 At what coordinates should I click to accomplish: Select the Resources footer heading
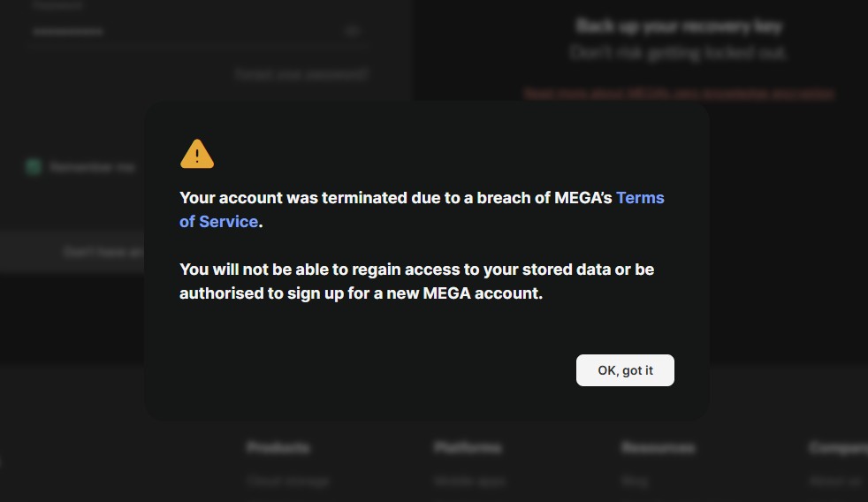point(658,448)
